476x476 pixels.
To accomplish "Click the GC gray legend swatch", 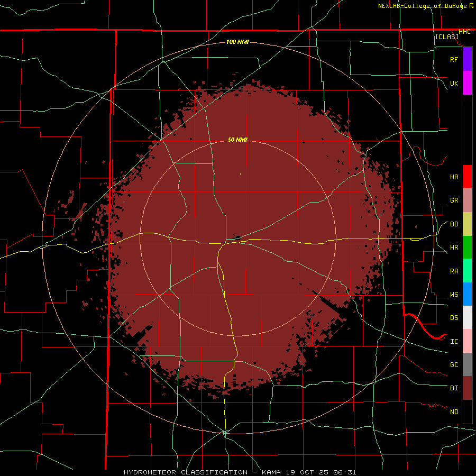I will 467,364.
